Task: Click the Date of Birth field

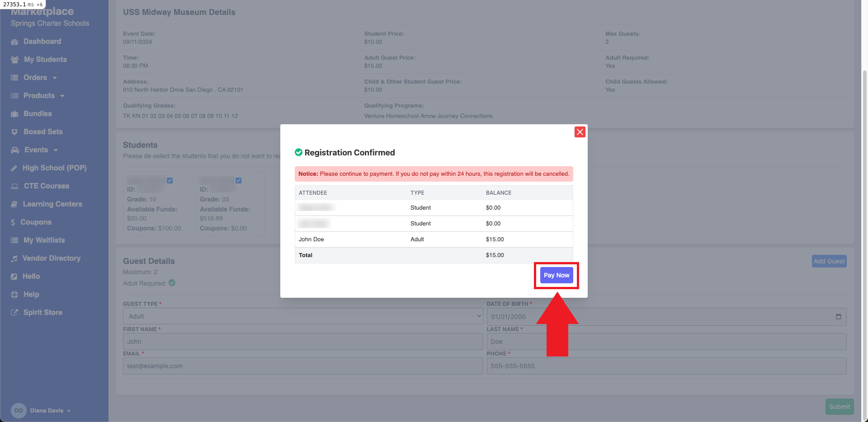Action: (x=666, y=317)
